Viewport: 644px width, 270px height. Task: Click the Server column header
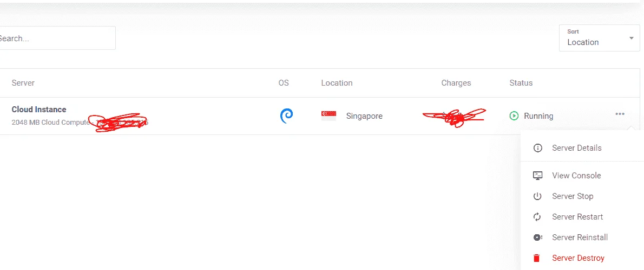23,83
